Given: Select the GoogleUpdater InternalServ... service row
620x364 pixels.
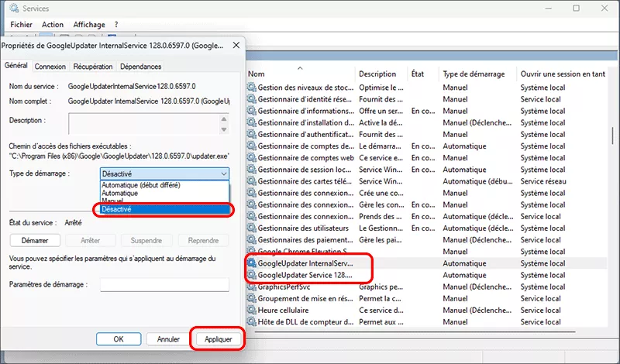Looking at the screenshot, I should point(426,263).
